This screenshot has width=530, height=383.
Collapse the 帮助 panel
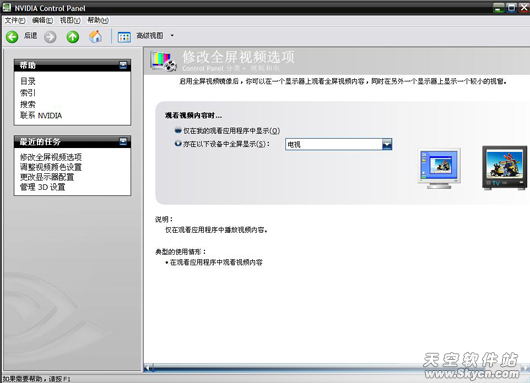click(x=123, y=65)
